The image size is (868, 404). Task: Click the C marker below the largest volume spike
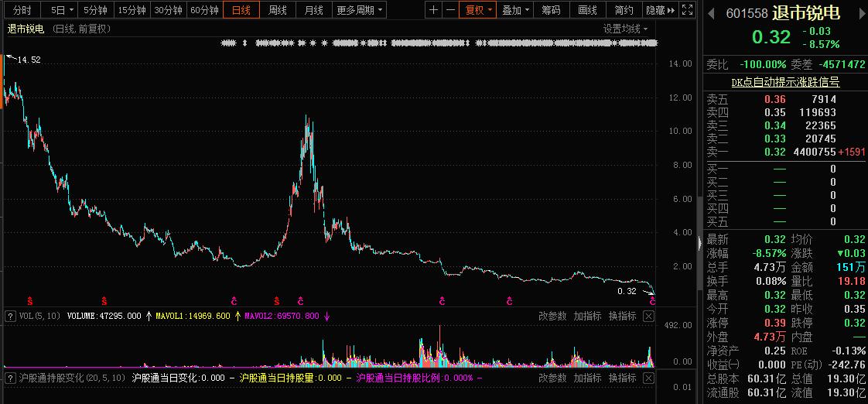442,301
